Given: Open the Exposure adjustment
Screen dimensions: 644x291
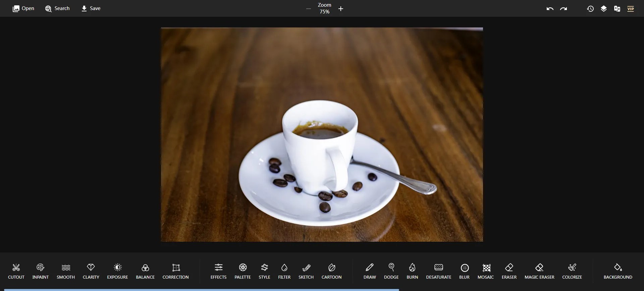Looking at the screenshot, I should pyautogui.click(x=117, y=271).
